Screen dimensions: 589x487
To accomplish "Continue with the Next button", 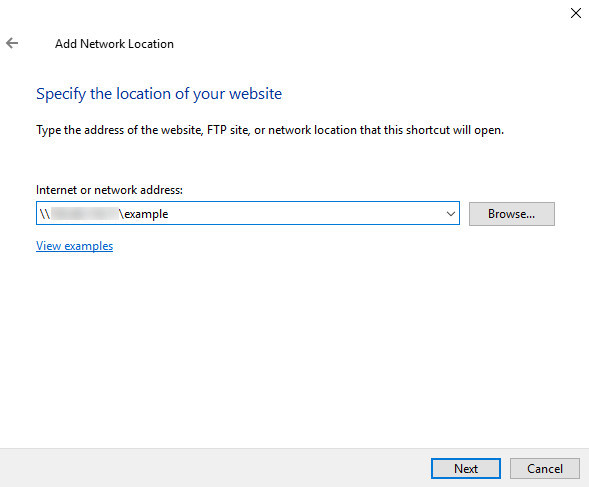I will tap(466, 469).
